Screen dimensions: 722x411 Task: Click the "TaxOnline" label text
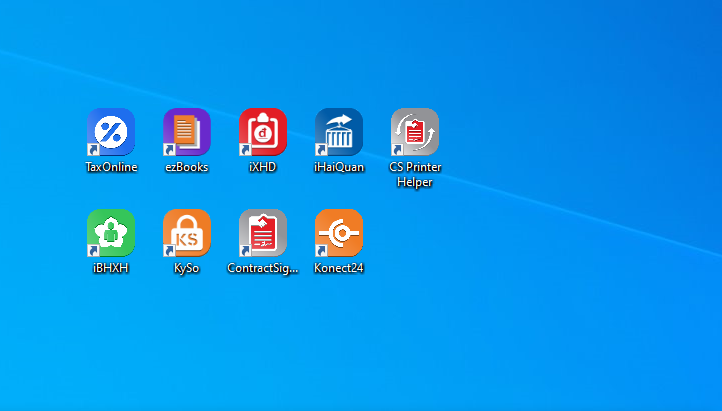(111, 167)
